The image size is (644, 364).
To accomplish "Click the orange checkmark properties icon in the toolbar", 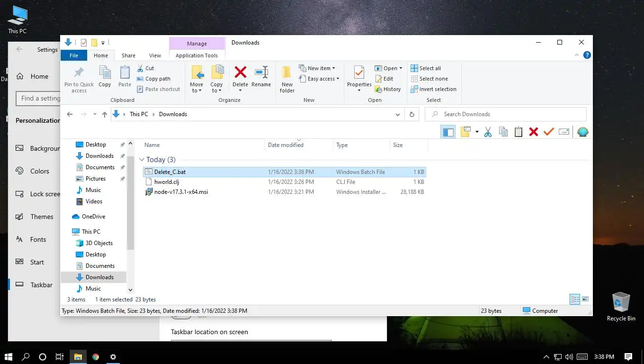I will (x=549, y=132).
